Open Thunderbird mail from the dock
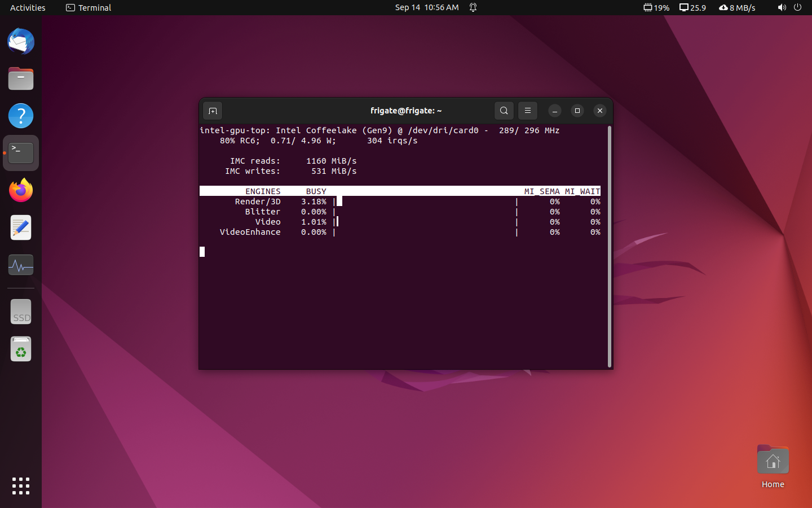The height and width of the screenshot is (508, 812). tap(20, 41)
